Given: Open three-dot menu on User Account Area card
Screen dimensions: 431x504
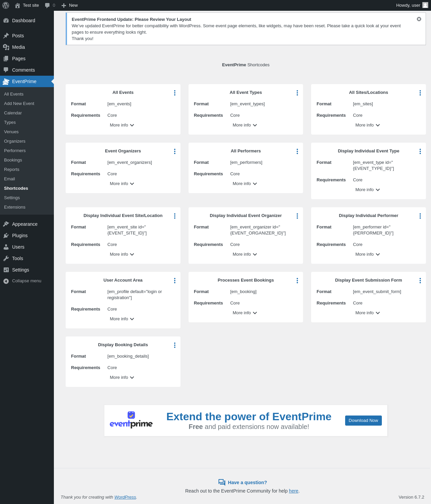Looking at the screenshot, I should point(175,281).
